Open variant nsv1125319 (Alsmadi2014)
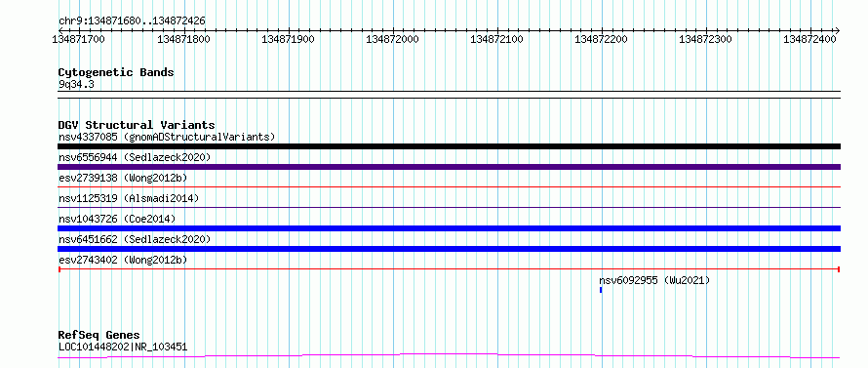The width and height of the screenshot is (868, 368). click(128, 198)
